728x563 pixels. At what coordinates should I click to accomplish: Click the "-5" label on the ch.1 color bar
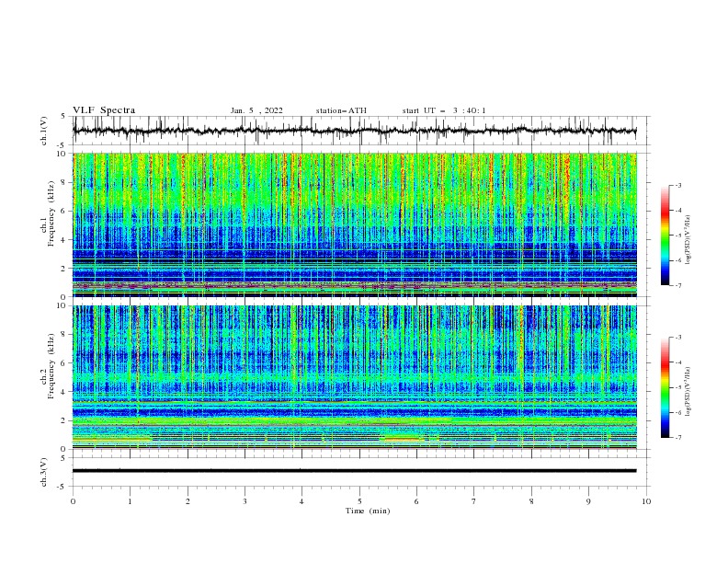pyautogui.click(x=678, y=236)
